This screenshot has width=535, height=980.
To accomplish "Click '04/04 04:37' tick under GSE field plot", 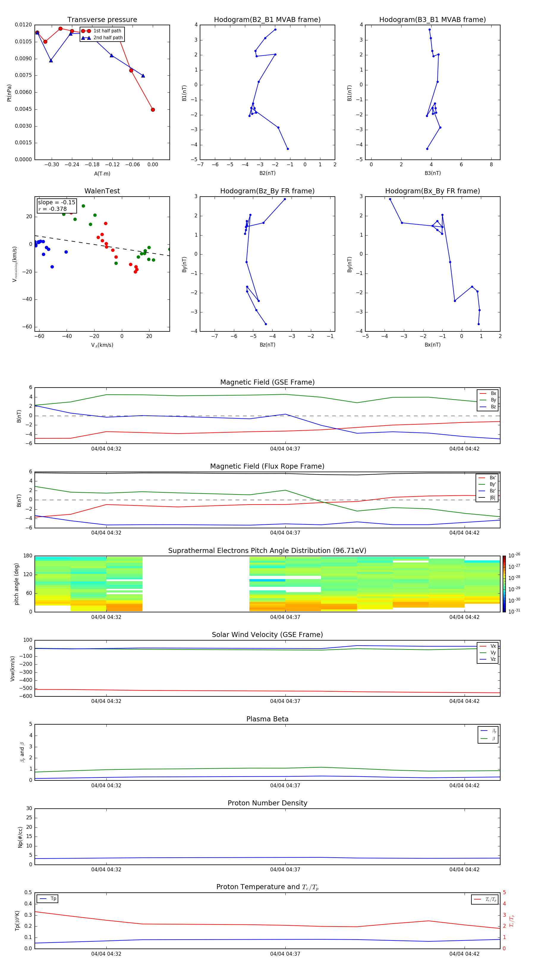I will (x=285, y=448).
